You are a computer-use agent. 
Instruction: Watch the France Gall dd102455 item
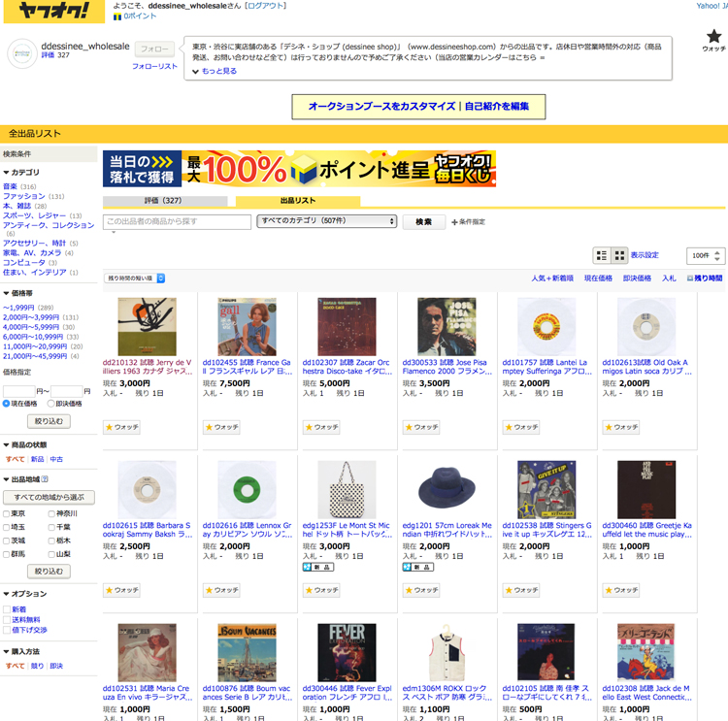(x=221, y=427)
